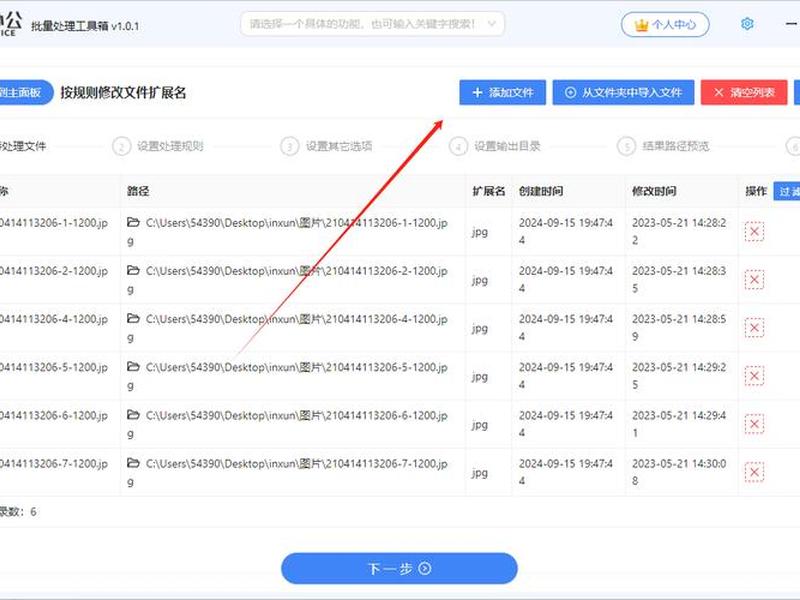The image size is (800, 600).
Task: Click the 操作 column header
Action: tap(756, 191)
